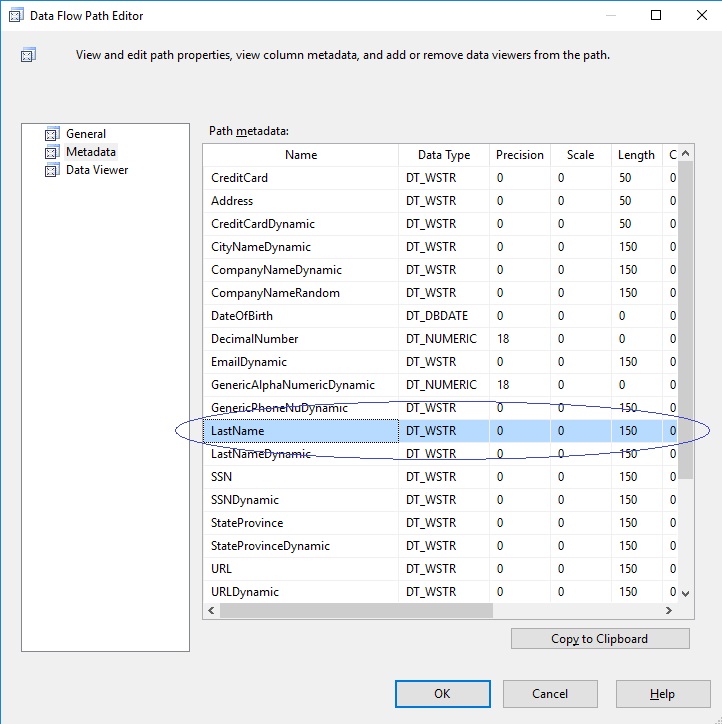Click the General page icon
This screenshot has height=724, width=722.
point(52,133)
